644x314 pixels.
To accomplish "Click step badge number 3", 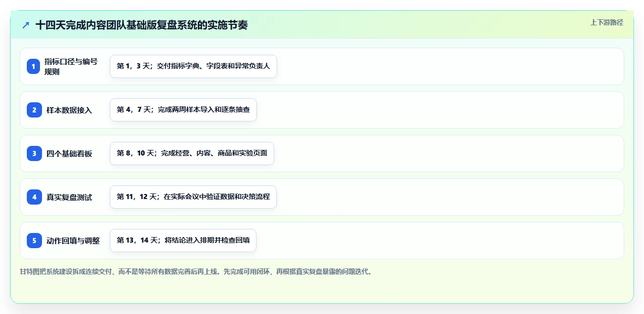I will [33, 153].
